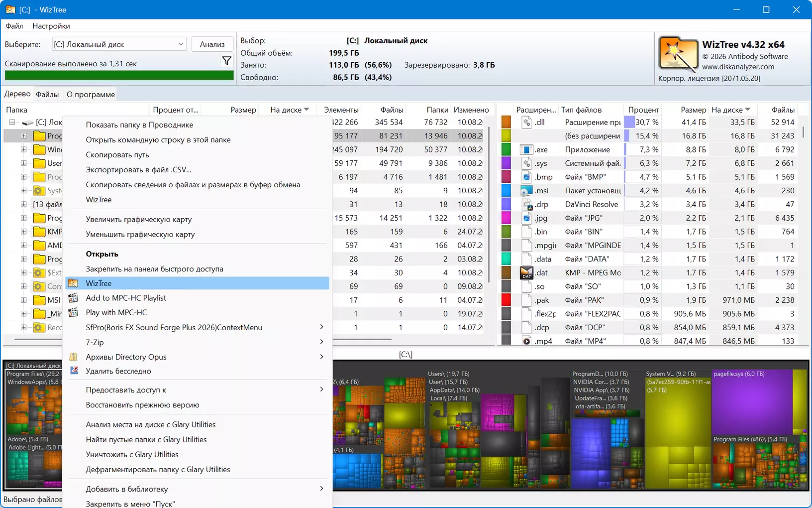
Task: Open the drive selection dropdown
Action: pos(180,44)
